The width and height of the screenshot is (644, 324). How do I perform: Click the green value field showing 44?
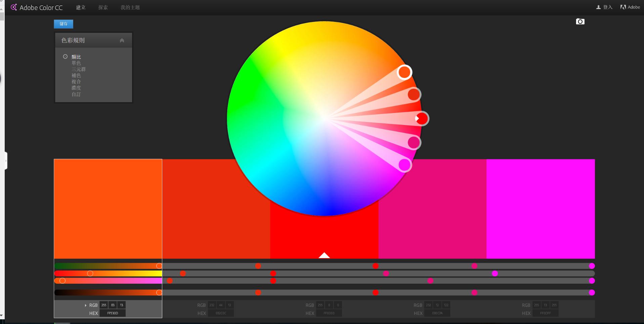click(x=221, y=305)
